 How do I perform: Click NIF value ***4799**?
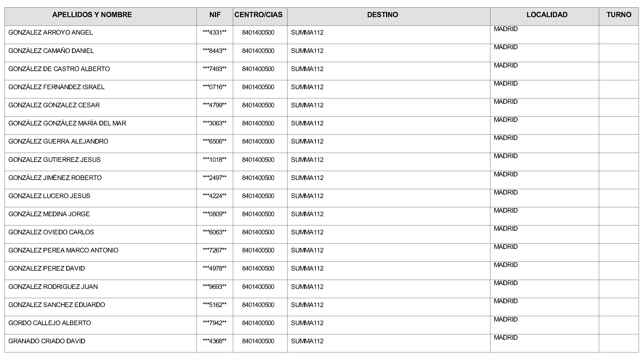214,105
